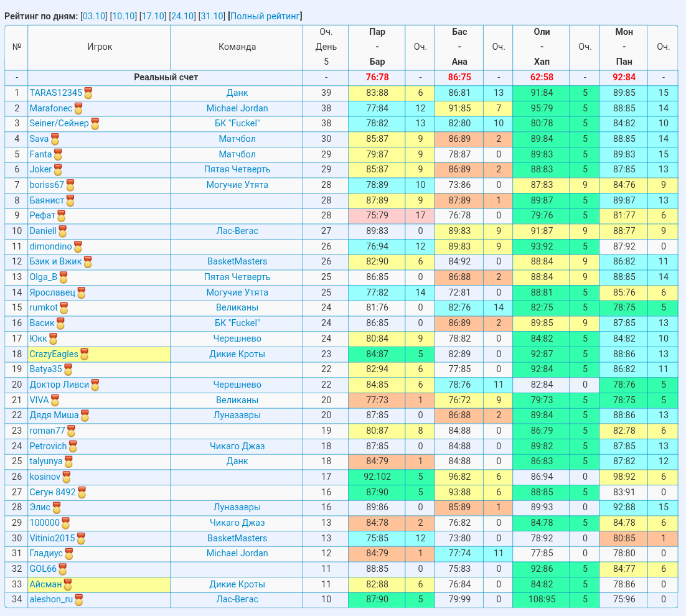Click the medal icon beside Доктор Ливси
686x616 pixels.
(x=95, y=385)
